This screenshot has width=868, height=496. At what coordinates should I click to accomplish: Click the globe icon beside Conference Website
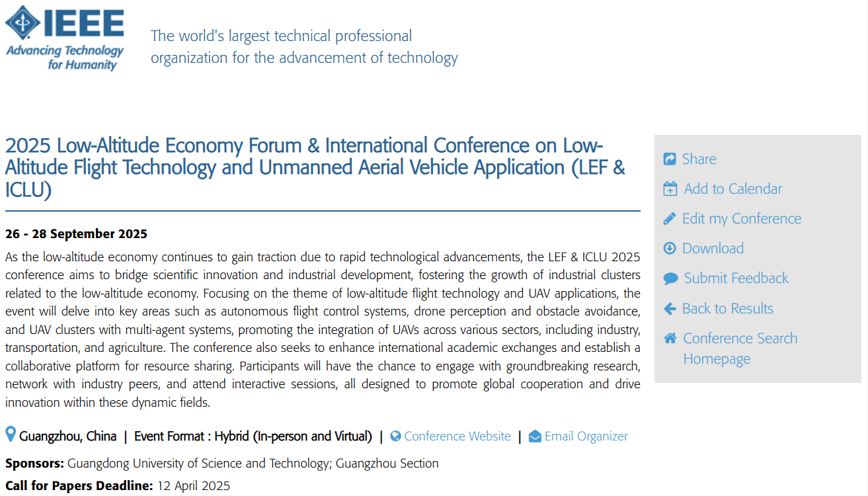(395, 436)
